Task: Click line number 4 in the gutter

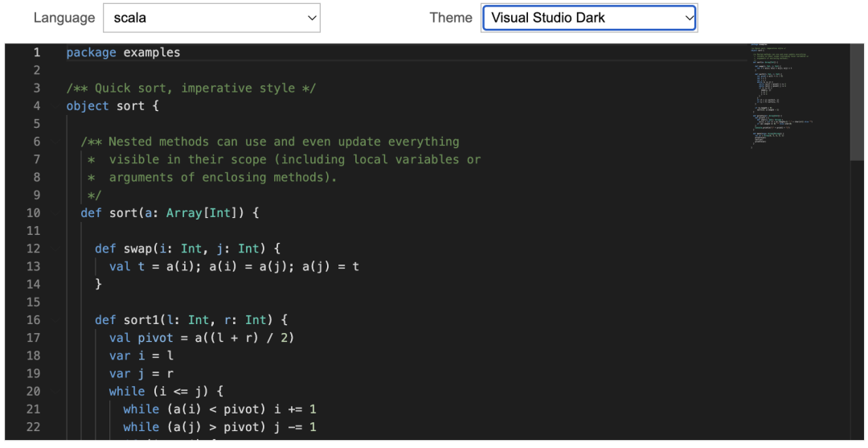Action: click(36, 106)
